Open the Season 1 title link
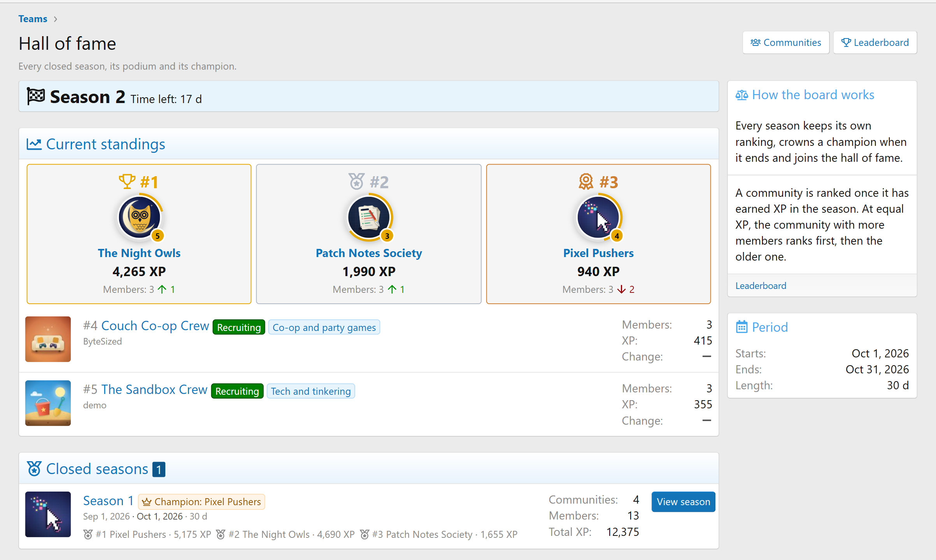 (x=108, y=500)
